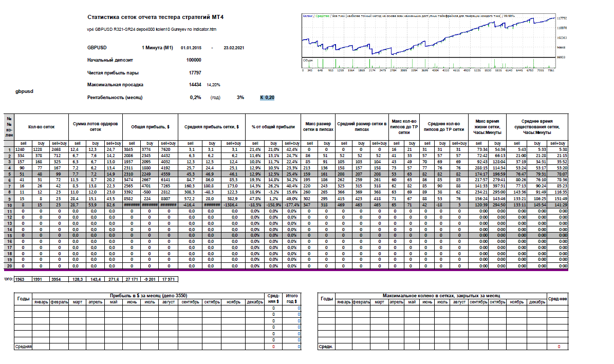Click the 'Кол-во сеток' column header
This screenshot has height=364, width=614.
42,127
